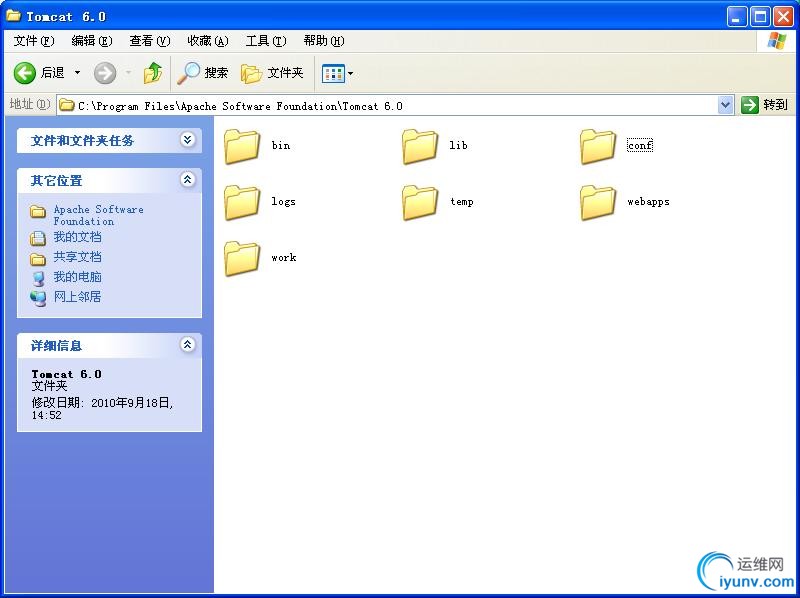Image resolution: width=800 pixels, height=598 pixels.
Task: Click the 我的电脑 computer icon
Action: 38,279
